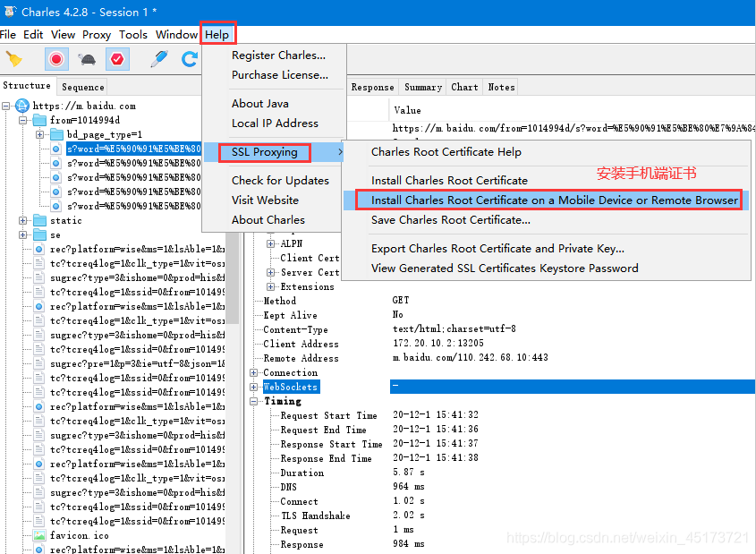756x554 pixels.
Task: Select the Request Start Time row
Action: coord(328,415)
